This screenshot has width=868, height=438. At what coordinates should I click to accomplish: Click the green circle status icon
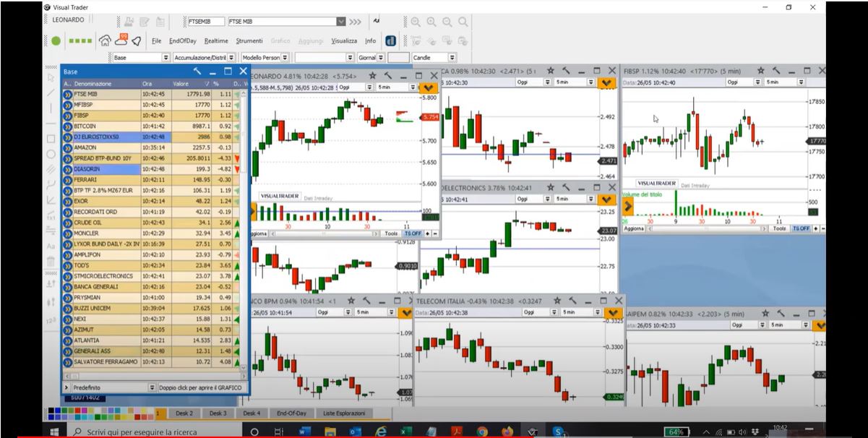tap(56, 41)
